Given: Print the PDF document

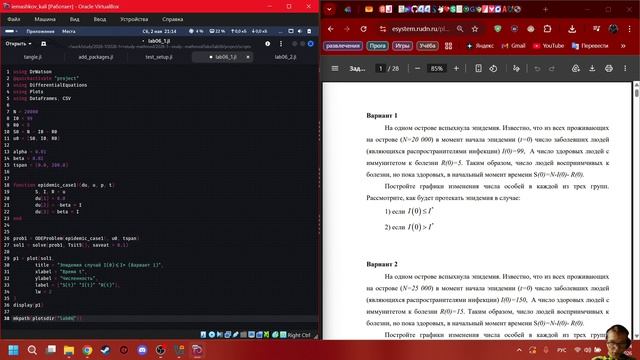Looking at the screenshot, I should click(x=609, y=68).
